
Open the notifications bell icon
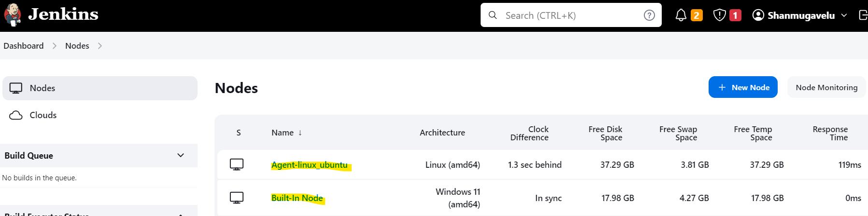coord(681,15)
